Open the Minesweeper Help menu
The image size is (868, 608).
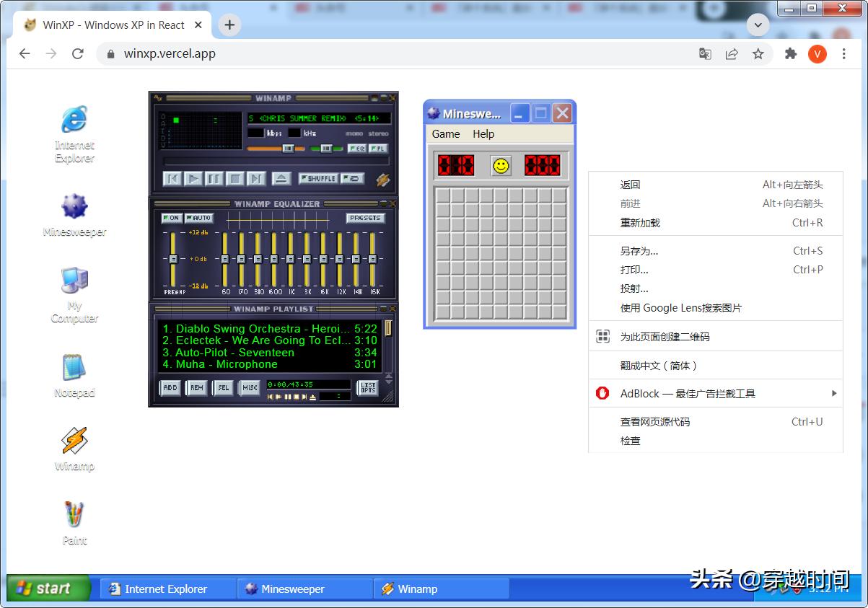(483, 134)
